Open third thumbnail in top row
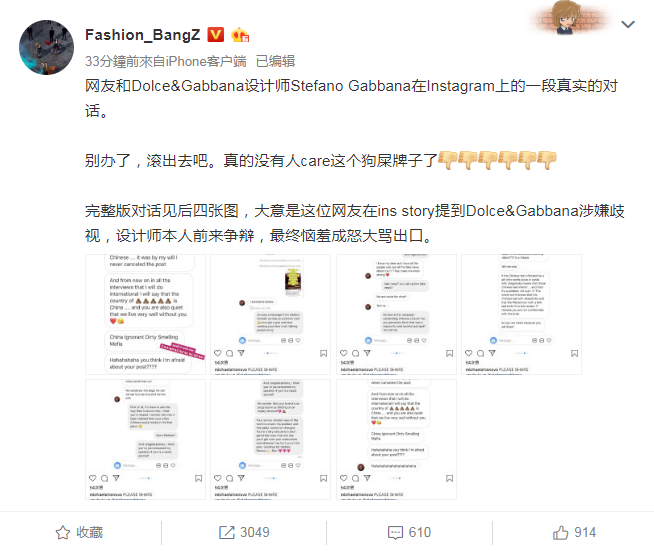The image size is (654, 551). tap(396, 314)
